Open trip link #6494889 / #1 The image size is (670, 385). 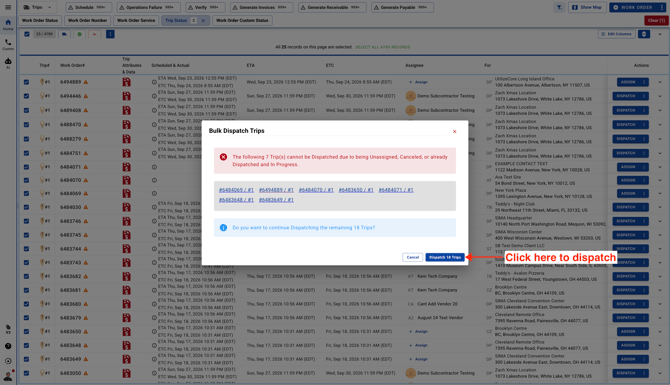click(276, 190)
